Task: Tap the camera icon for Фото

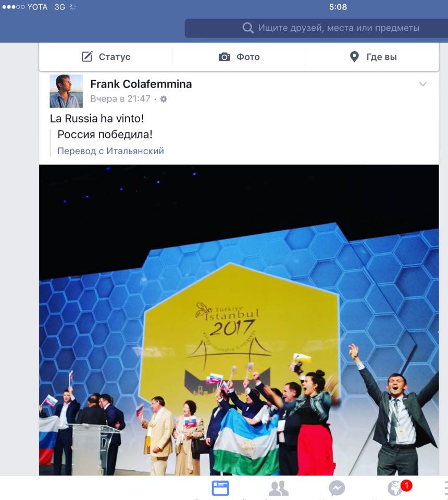Action: (x=224, y=57)
